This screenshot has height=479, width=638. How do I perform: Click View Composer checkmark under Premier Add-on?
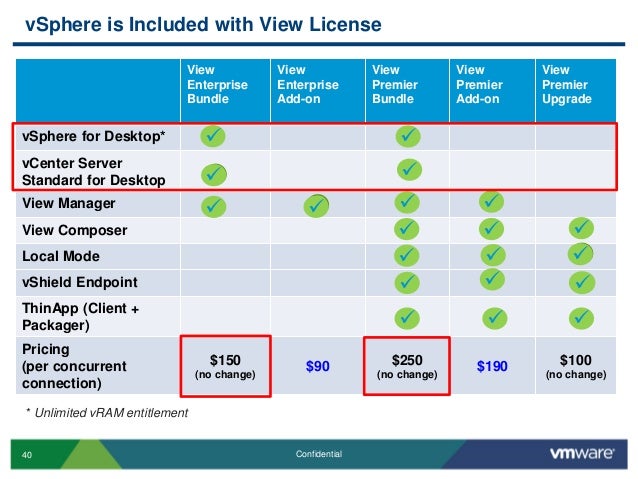(492, 229)
